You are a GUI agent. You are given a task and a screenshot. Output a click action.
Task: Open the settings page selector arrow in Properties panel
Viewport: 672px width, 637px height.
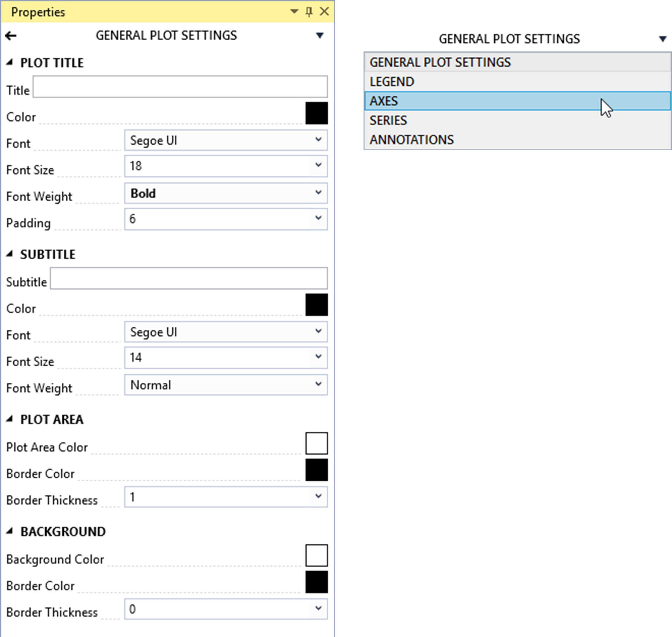[320, 35]
